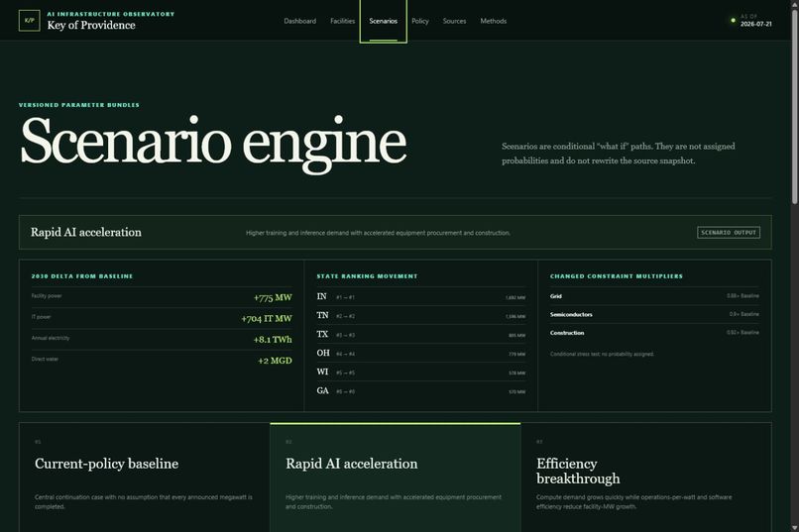Click 'VERSIONED PARAMETER BUNDLES' label
The width and height of the screenshot is (799, 532).
click(79, 105)
